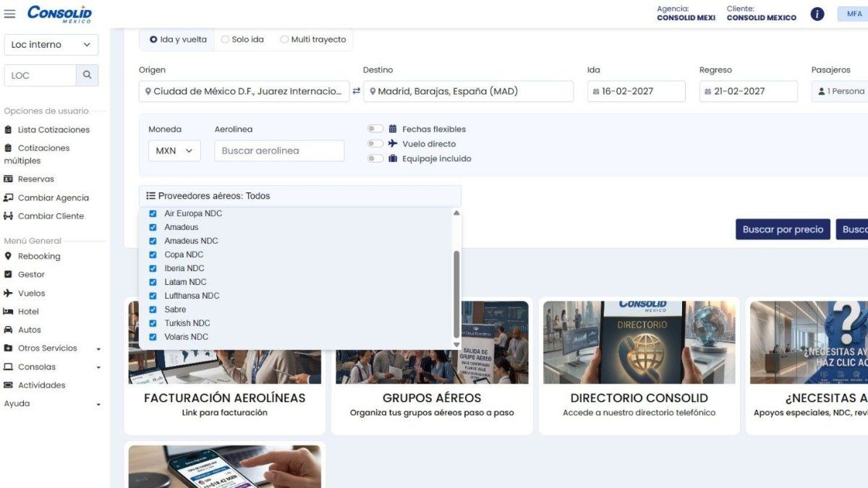
Task: Click the Buscar aerolínea input field
Action: coord(279,151)
